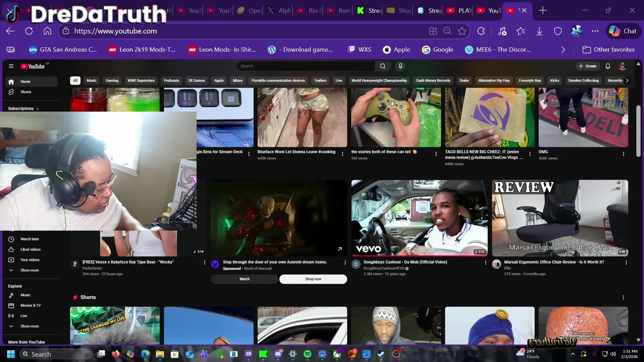
Task: Open YouTube hamburger guide menu
Action: (11, 66)
